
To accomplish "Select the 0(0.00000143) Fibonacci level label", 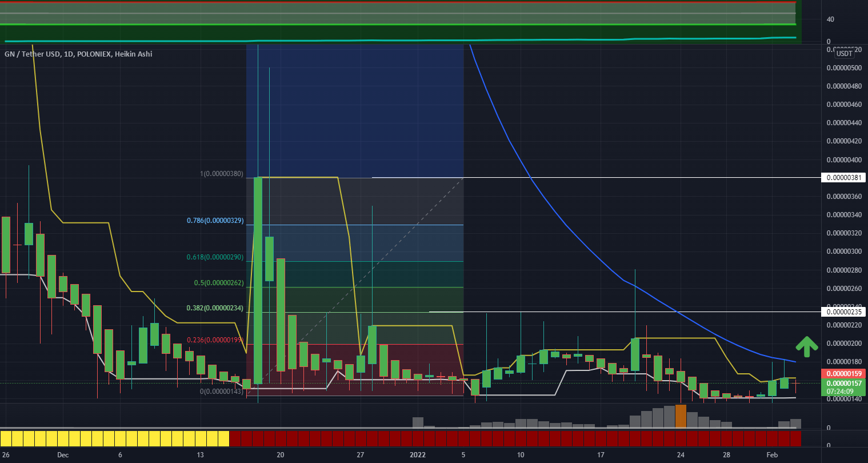I will [x=222, y=392].
